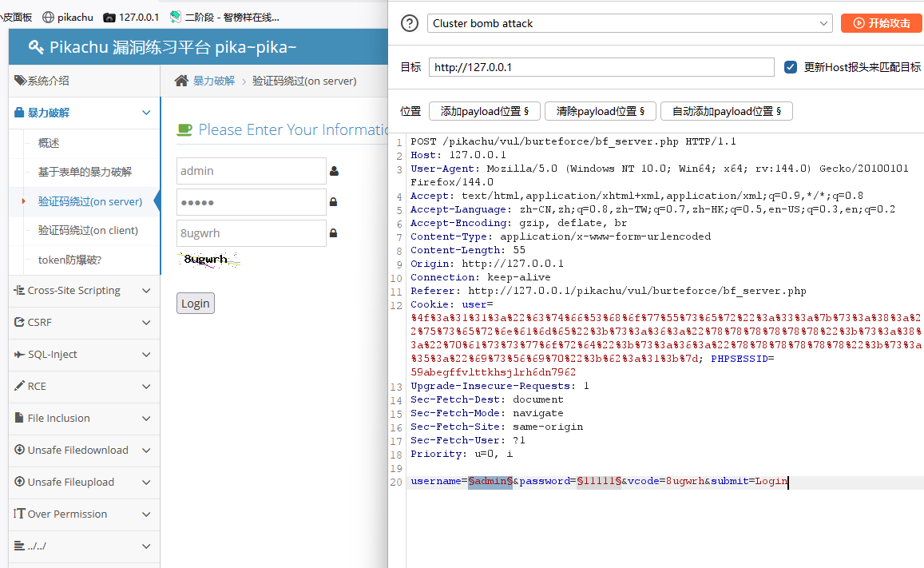Click the Content-Length: 55 header line

click(x=468, y=250)
